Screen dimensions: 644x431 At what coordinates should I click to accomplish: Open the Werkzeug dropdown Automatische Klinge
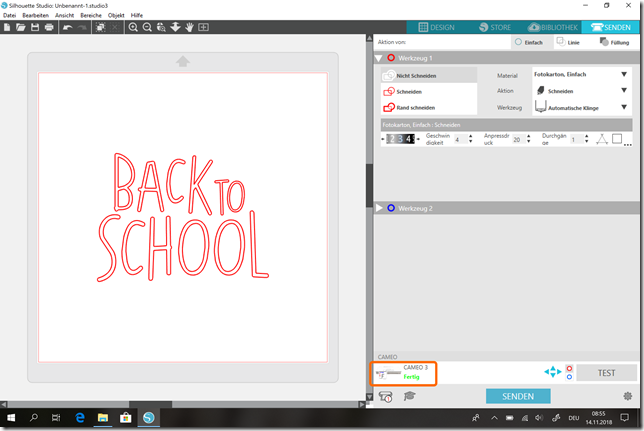[580, 107]
